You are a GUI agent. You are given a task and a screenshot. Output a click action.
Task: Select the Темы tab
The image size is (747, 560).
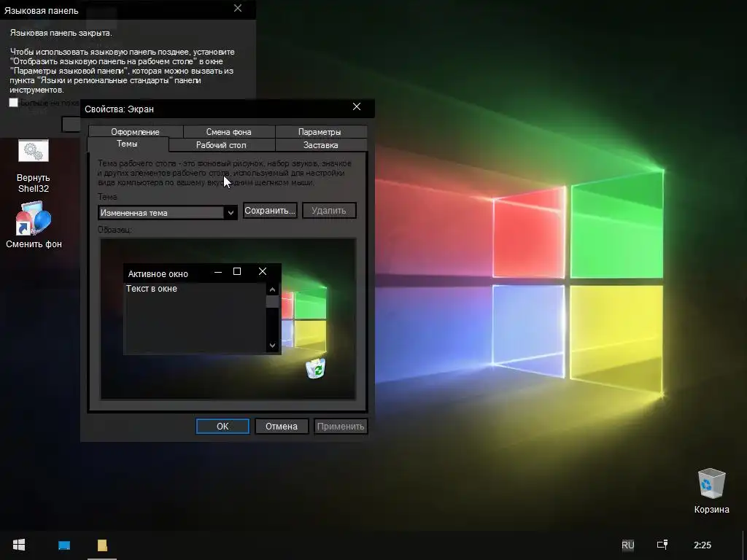[x=127, y=144]
